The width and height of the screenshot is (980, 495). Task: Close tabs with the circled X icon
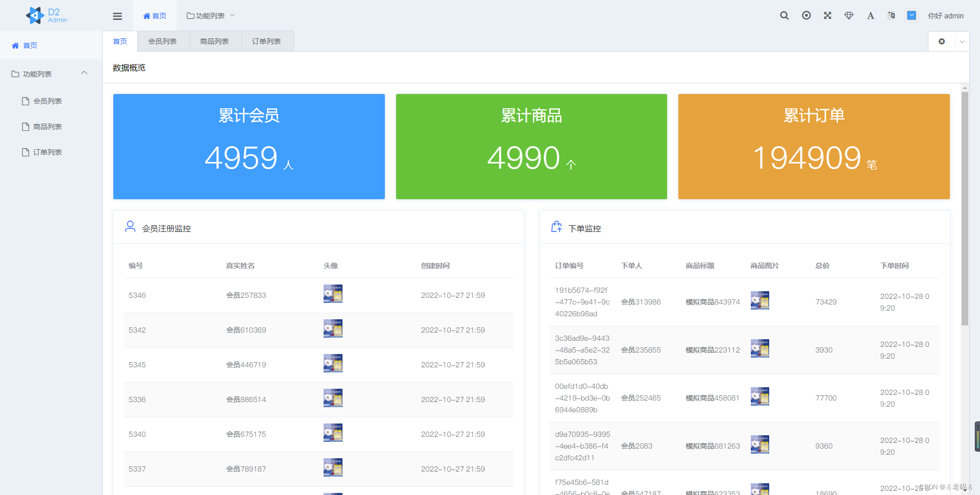[x=942, y=41]
